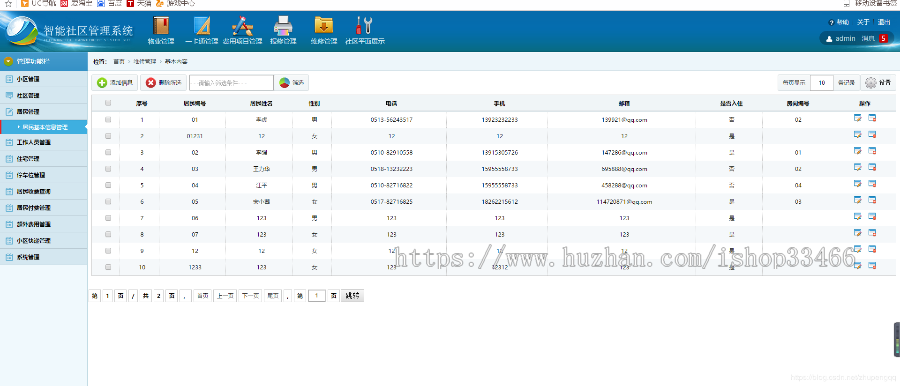This screenshot has width=900, height=386.
Task: Select the highlighted resident basic info submenu
Action: [x=44, y=127]
